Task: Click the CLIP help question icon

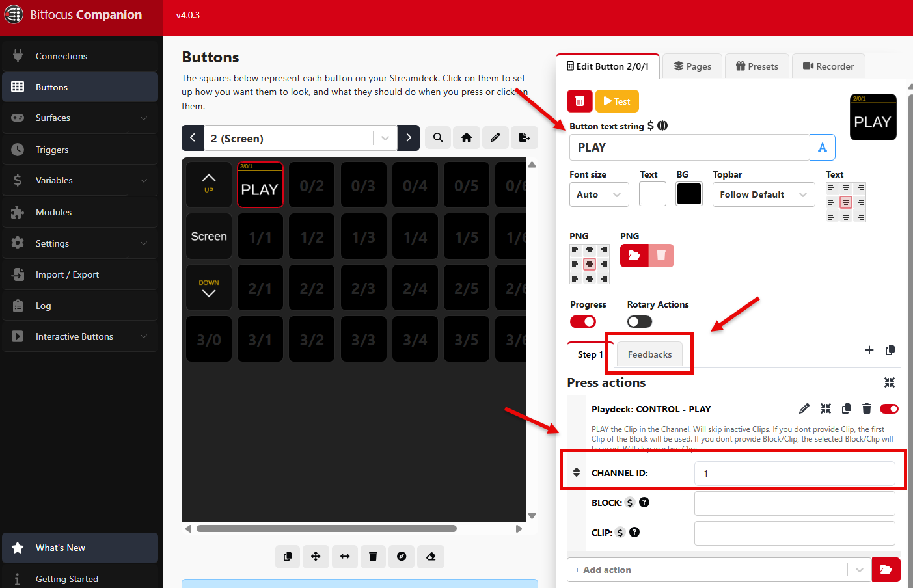Action: 634,532
